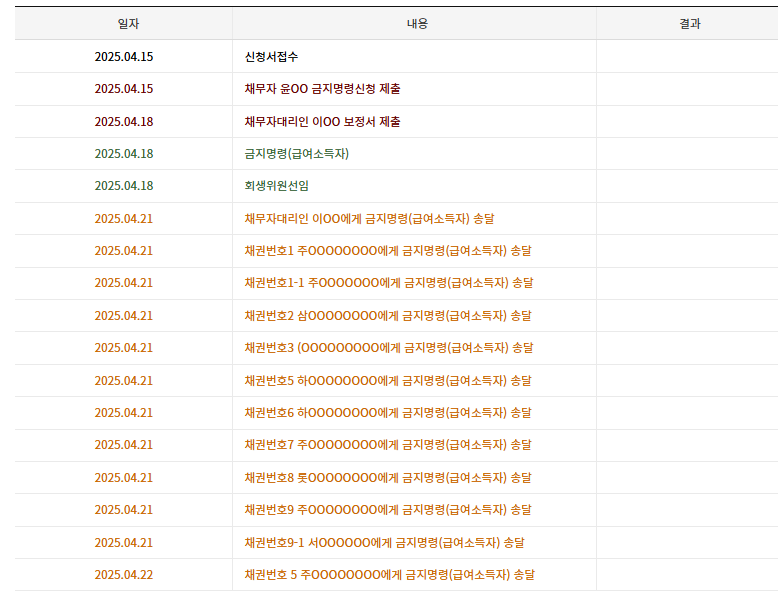Select the date in 채권번호8 롯 row

[124, 478]
